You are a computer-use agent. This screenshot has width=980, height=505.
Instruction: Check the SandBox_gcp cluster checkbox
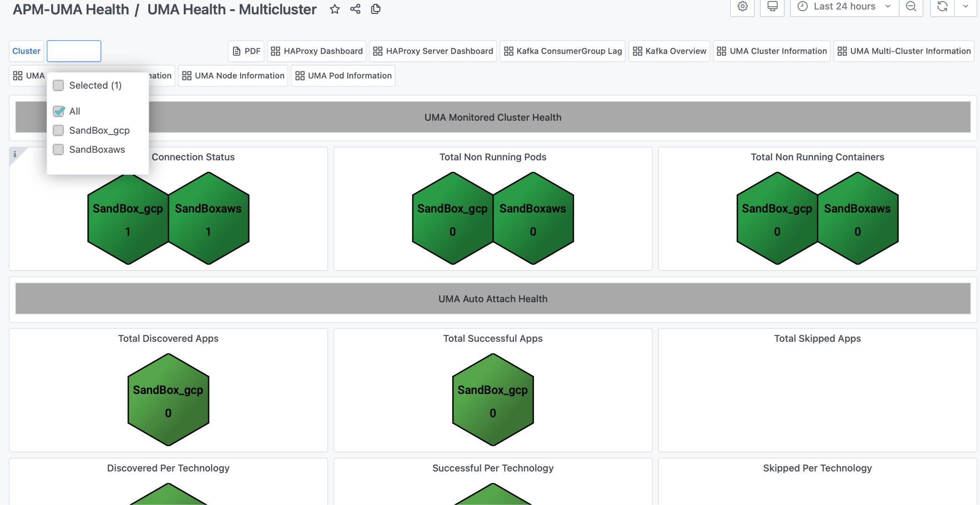pyautogui.click(x=58, y=130)
